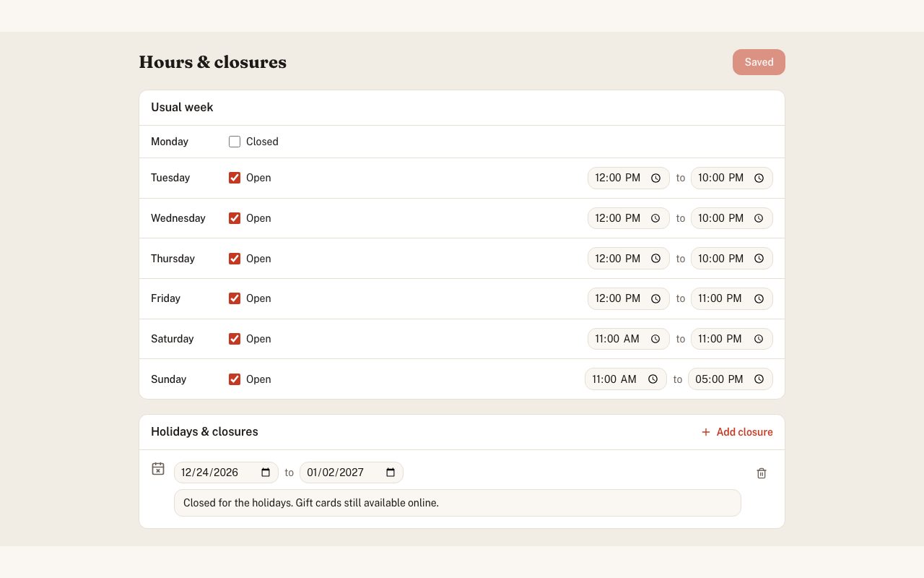Uncheck the Thursday Open checkbox
This screenshot has height=578, width=924.
point(235,259)
